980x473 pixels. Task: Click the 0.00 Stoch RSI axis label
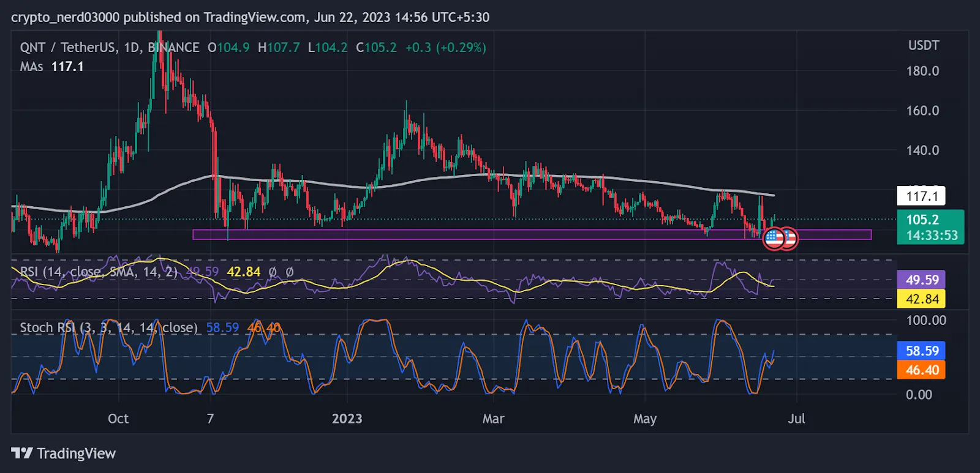tap(919, 395)
